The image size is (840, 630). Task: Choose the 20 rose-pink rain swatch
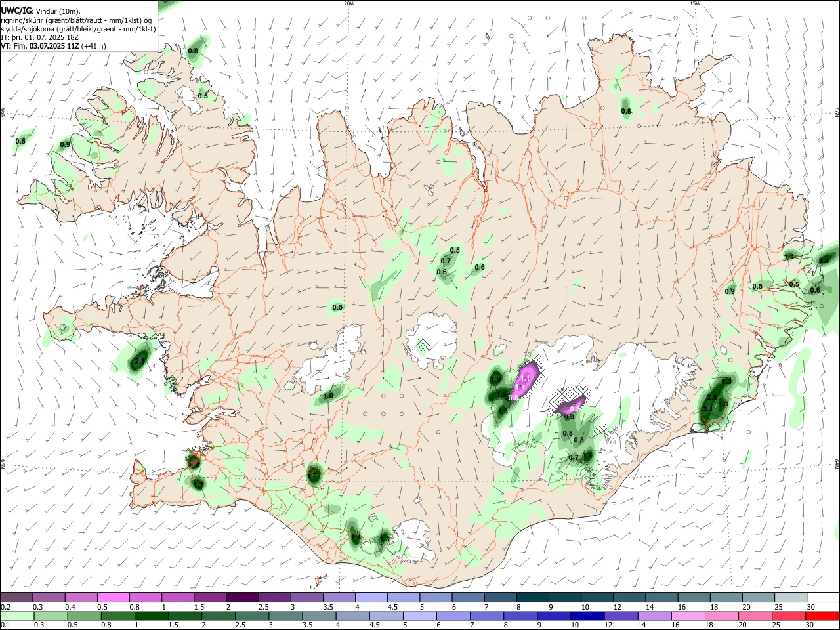tap(754, 616)
